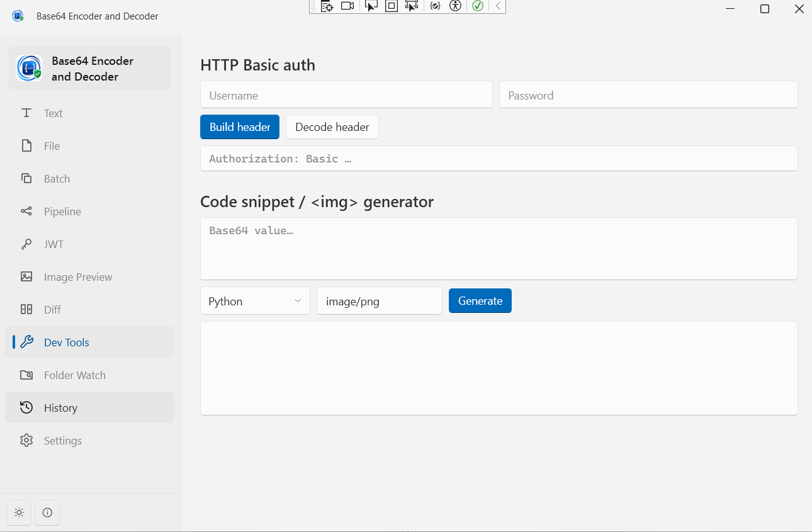
Task: Click the live visual tree target icon
Action: pyautogui.click(x=327, y=6)
